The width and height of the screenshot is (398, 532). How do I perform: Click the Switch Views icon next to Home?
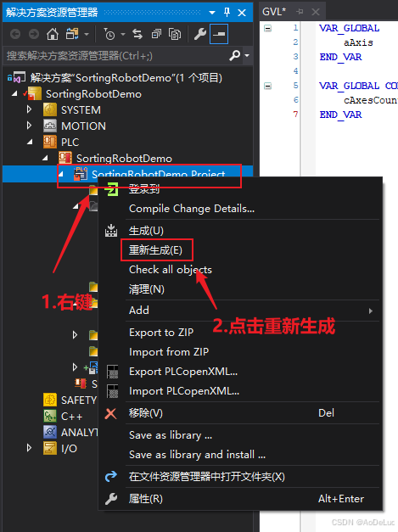click(x=73, y=34)
